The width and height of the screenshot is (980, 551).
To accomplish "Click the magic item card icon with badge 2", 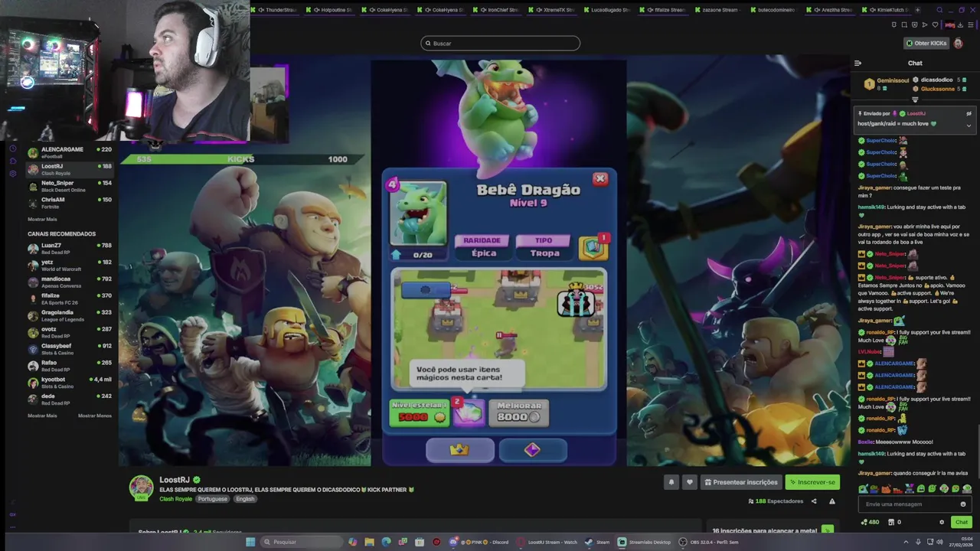I will (x=469, y=413).
